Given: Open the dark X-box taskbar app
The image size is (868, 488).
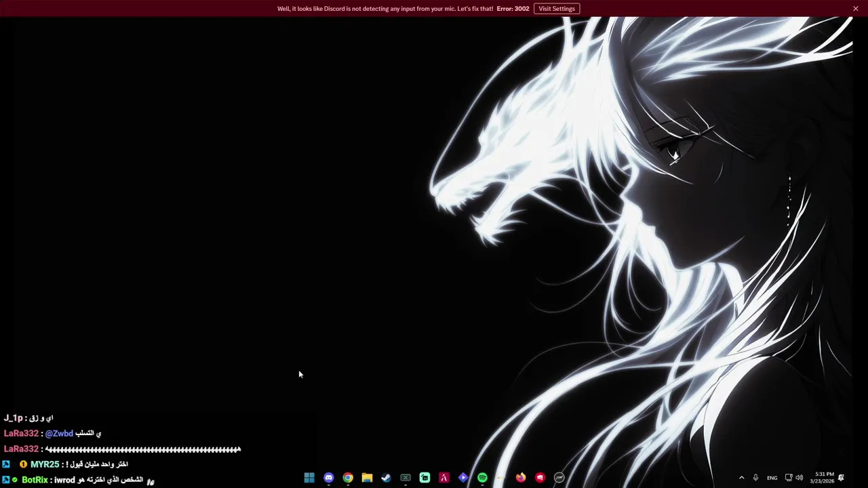Looking at the screenshot, I should click(x=406, y=478).
